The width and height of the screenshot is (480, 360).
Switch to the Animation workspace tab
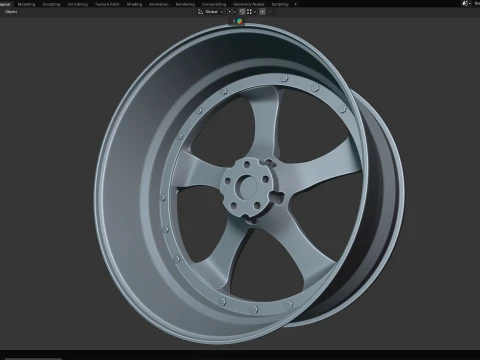[159, 4]
